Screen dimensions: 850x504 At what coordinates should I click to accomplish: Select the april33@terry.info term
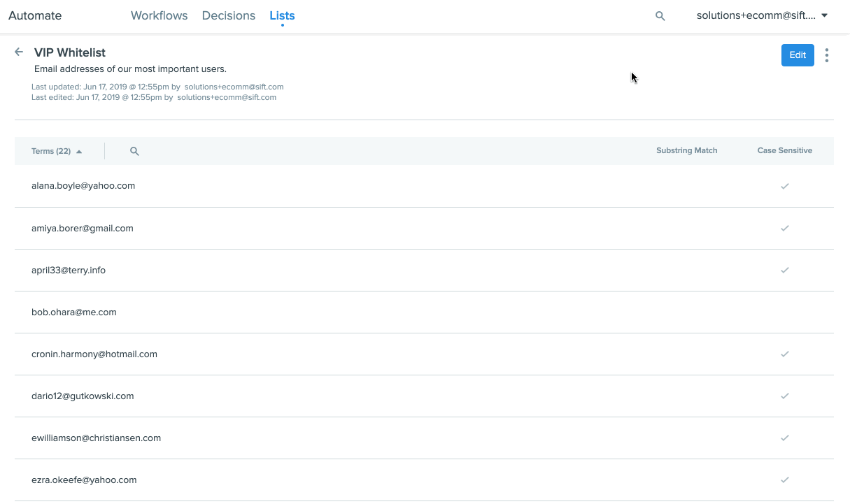pyautogui.click(x=69, y=270)
